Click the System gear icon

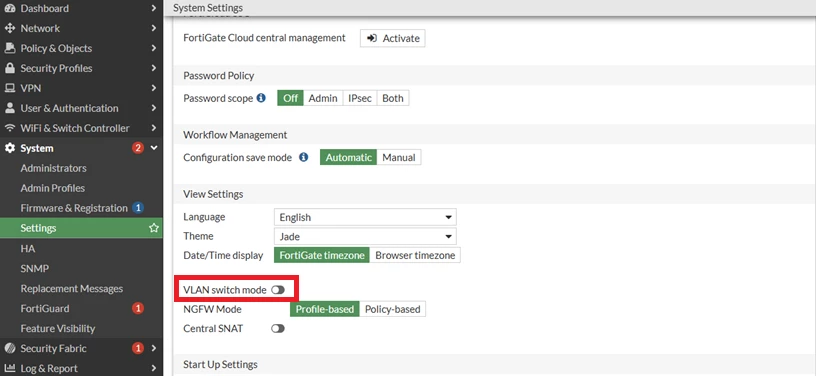9,148
